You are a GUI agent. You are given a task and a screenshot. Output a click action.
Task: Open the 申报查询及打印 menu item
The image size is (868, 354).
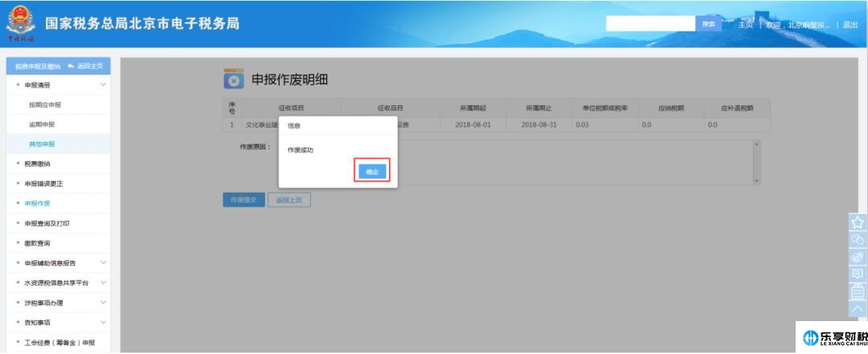47,223
